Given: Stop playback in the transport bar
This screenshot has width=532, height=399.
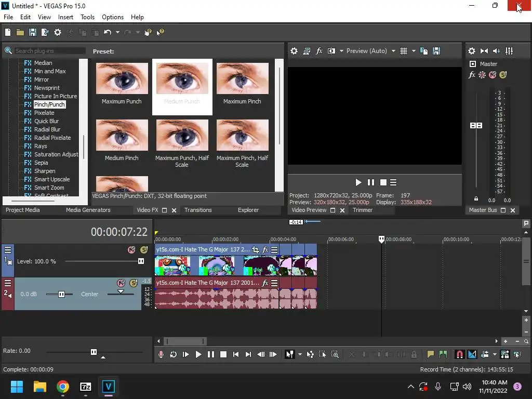Looking at the screenshot, I should 223,354.
